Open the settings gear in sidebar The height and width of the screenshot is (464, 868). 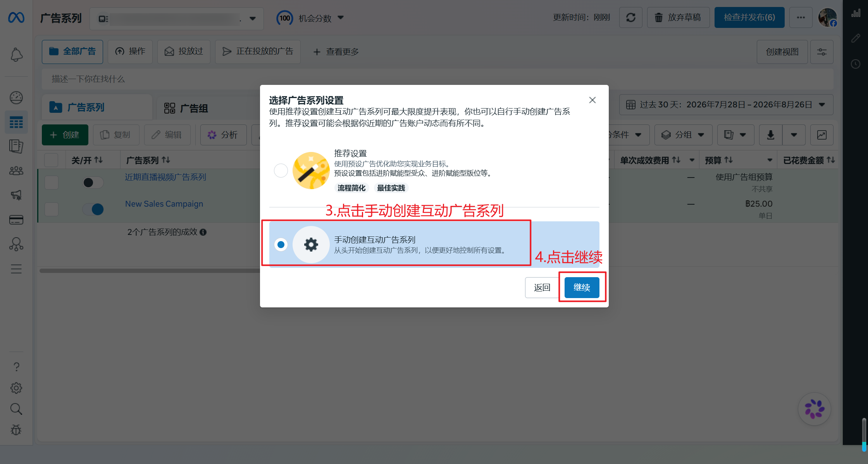[16, 388]
